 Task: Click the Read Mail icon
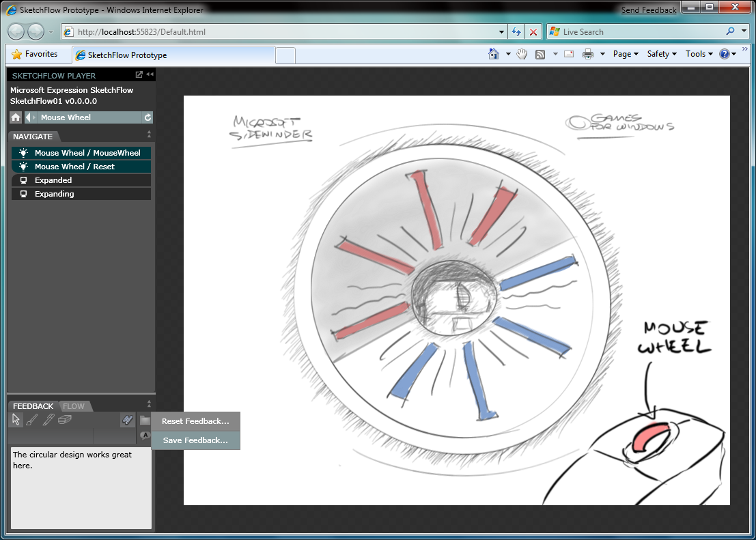(x=569, y=54)
